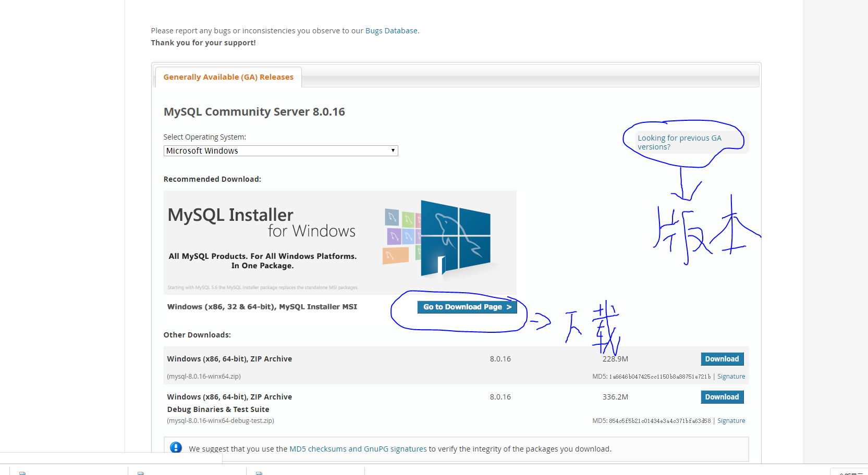Viewport: 868px width, 475px height.
Task: Open the Select Operating System dropdown
Action: click(x=280, y=151)
